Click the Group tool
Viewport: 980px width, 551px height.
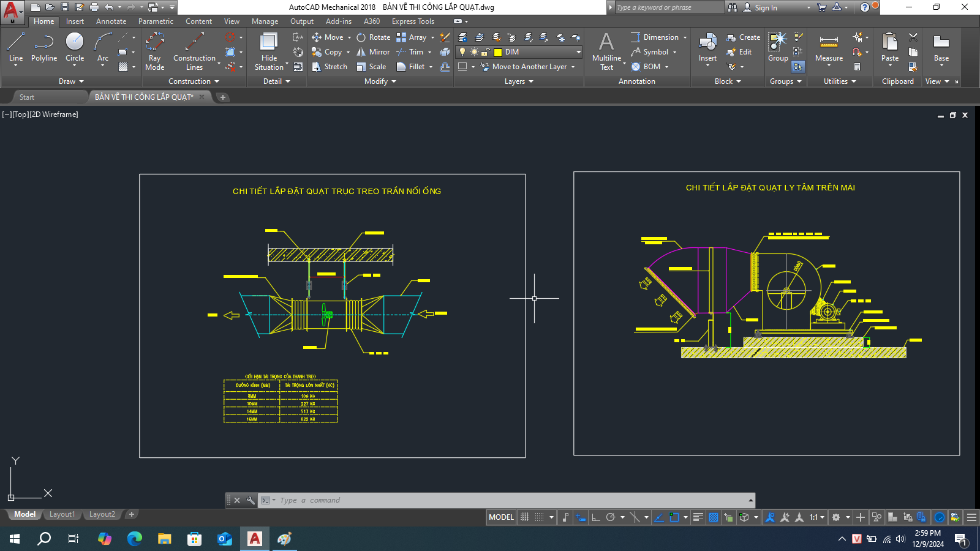(778, 47)
